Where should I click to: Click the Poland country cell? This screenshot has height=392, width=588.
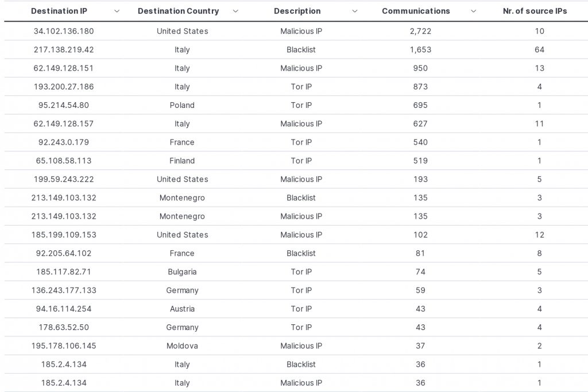(182, 105)
